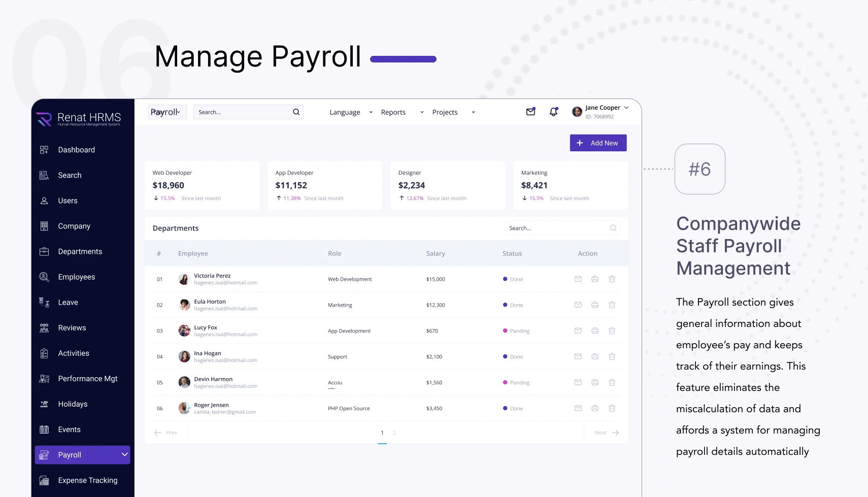Sort by the Role column header

pos(335,253)
